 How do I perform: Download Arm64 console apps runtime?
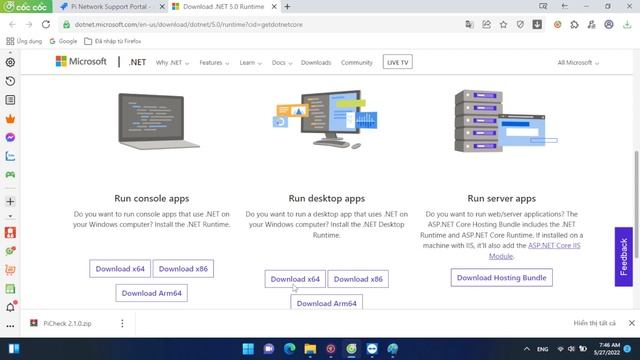(151, 293)
